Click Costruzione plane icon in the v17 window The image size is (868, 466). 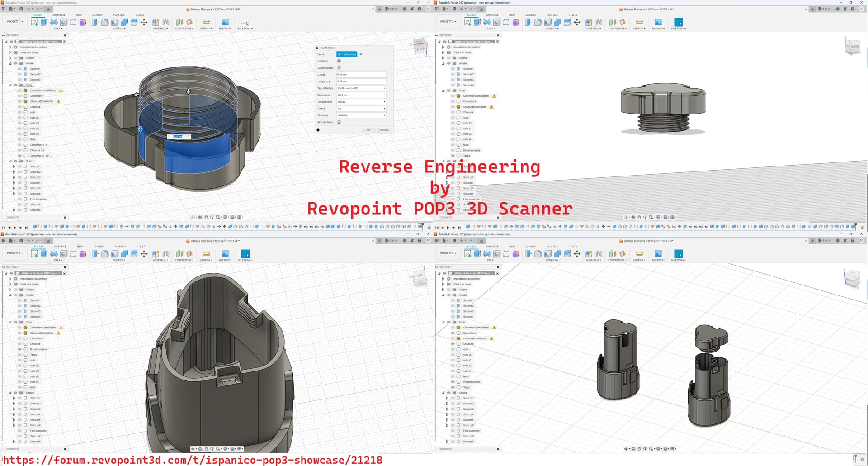click(x=179, y=254)
